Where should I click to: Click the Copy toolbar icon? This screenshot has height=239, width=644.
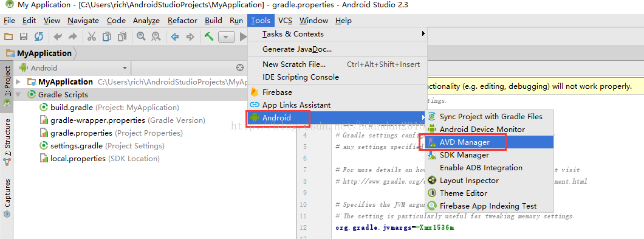[x=107, y=37]
